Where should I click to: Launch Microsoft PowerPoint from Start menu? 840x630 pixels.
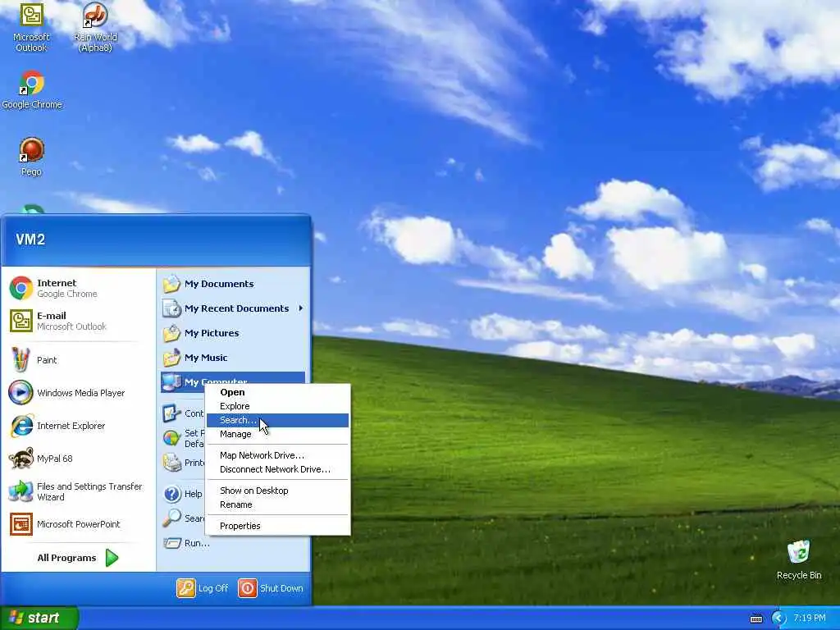[78, 524]
